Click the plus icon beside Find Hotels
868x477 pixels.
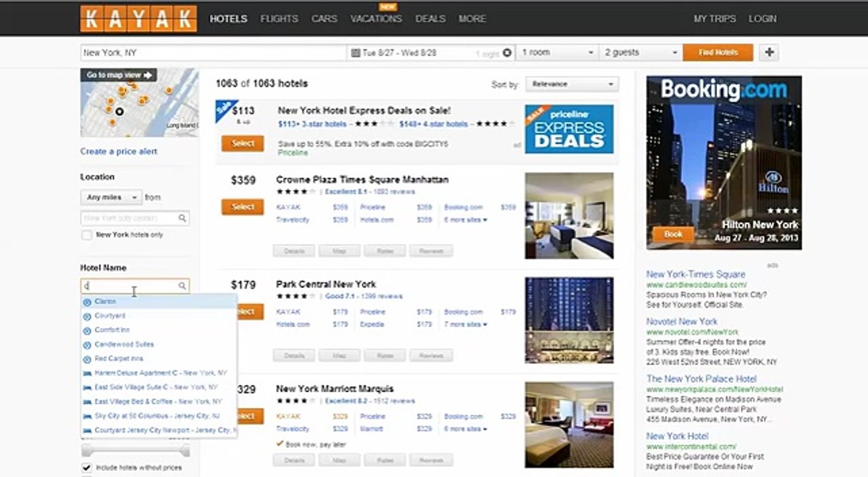point(769,52)
